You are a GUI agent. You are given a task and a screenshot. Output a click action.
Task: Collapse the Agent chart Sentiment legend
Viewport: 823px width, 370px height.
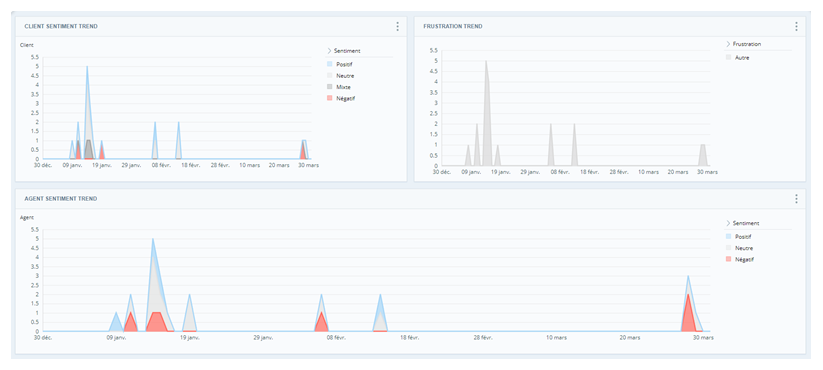(x=728, y=223)
